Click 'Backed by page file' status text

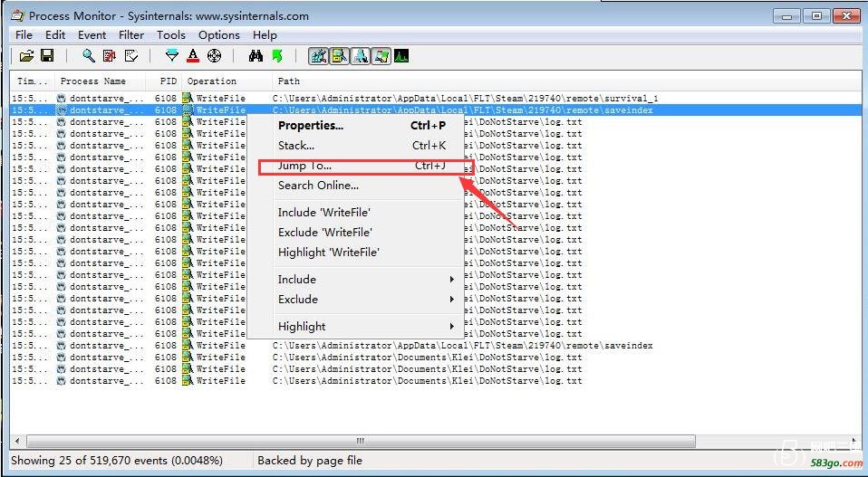[310, 461]
